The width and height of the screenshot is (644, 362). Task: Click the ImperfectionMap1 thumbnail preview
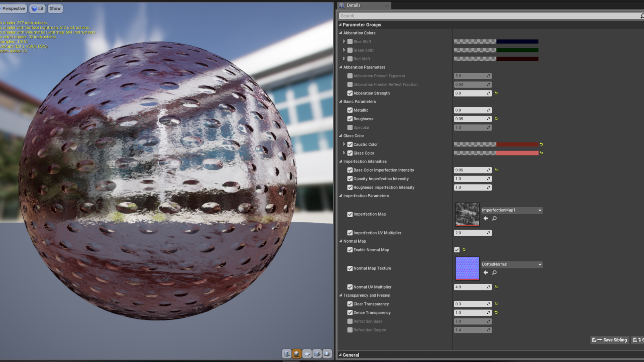point(467,215)
